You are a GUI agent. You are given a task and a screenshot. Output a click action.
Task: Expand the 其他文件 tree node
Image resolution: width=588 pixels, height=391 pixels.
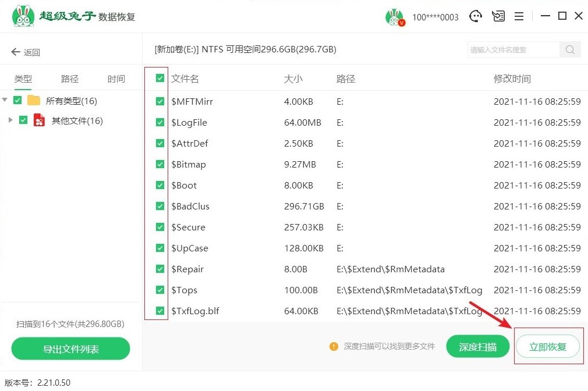coord(10,120)
